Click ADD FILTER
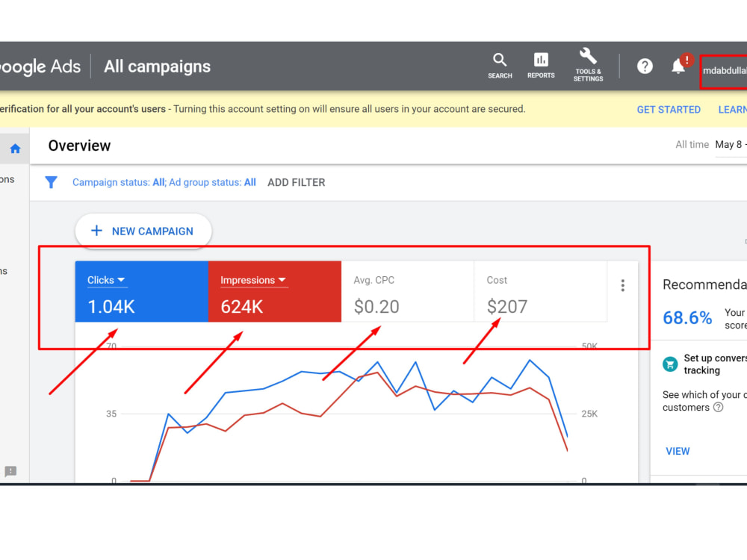Screen dimensions: 747x560 click(x=297, y=182)
